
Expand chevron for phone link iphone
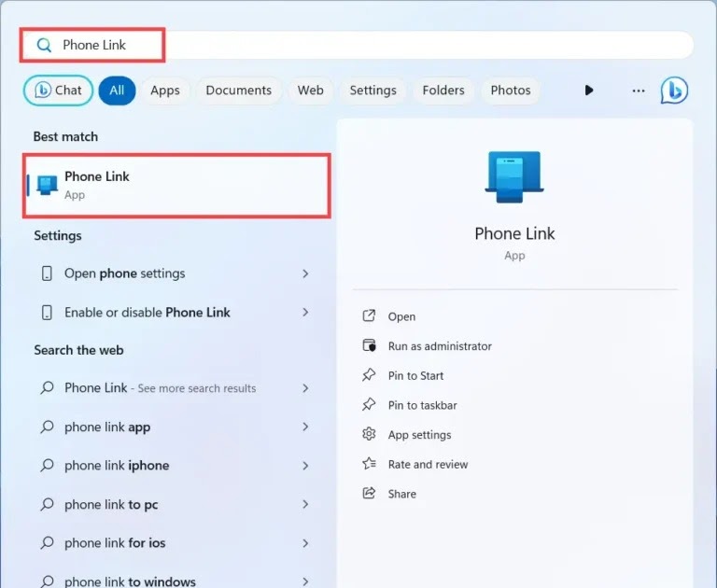tap(305, 466)
